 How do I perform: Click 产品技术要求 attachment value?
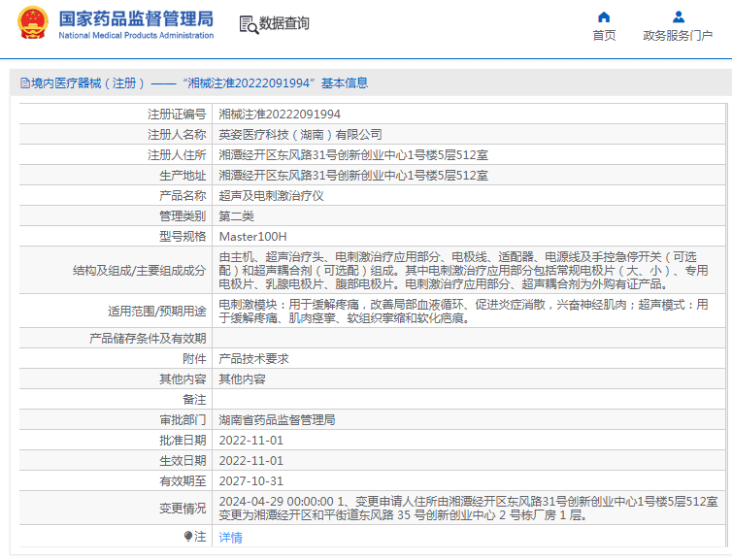pos(254,359)
